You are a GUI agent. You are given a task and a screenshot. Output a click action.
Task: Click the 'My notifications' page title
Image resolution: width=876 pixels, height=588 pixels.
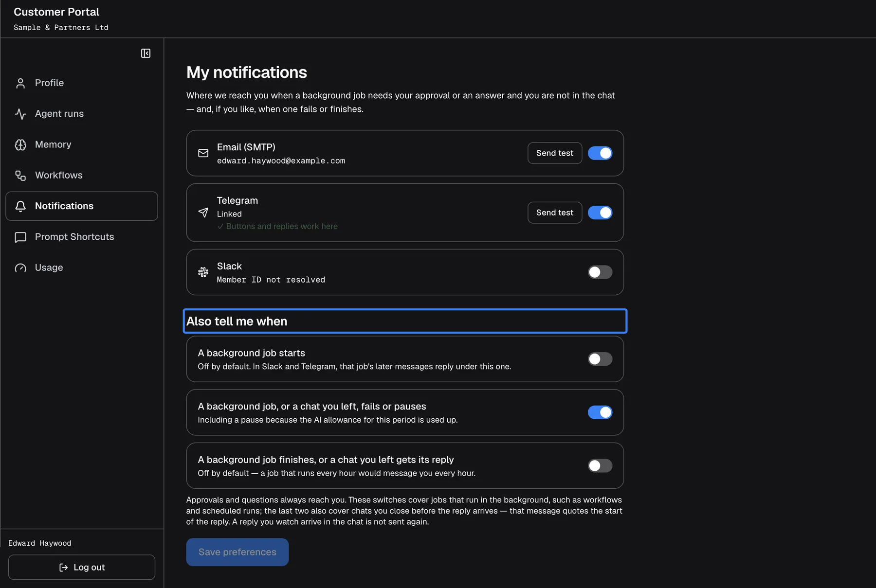247,72
